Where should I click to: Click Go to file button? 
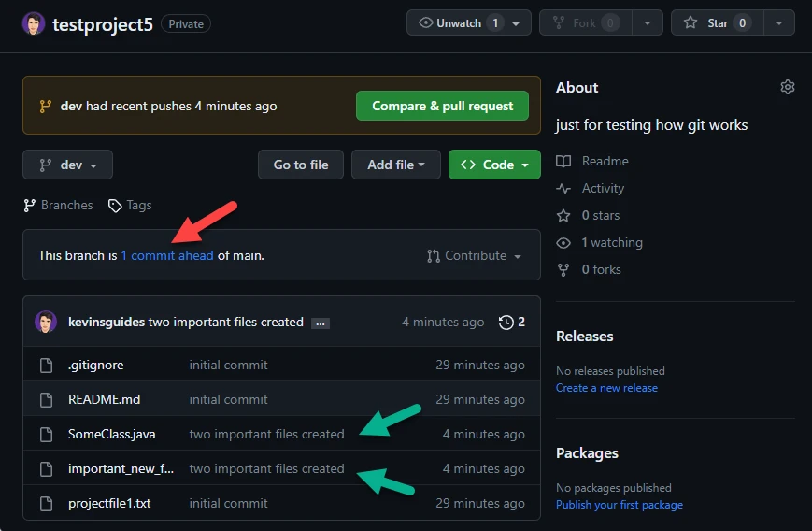click(x=301, y=165)
